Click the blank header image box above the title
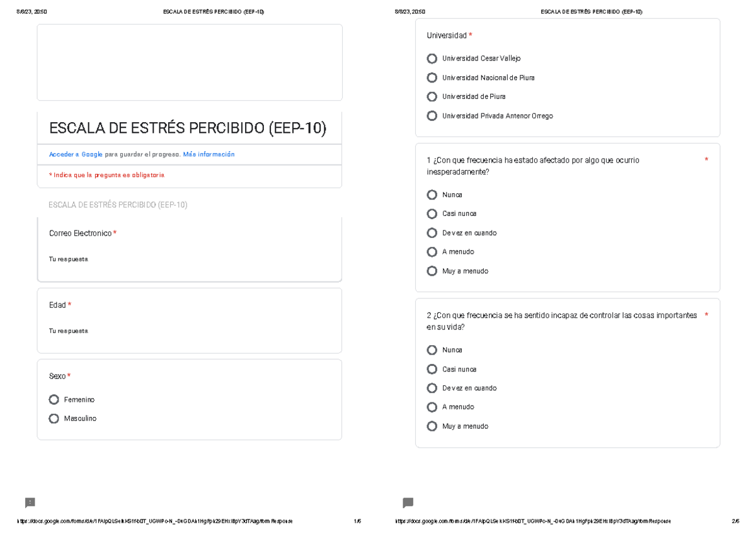Viewport: 756px width, 534px height. (190, 62)
